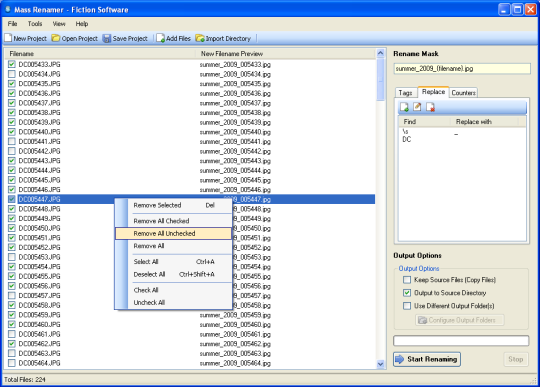Click the Replace with column header
The height and width of the screenshot is (387, 540).
click(x=484, y=122)
